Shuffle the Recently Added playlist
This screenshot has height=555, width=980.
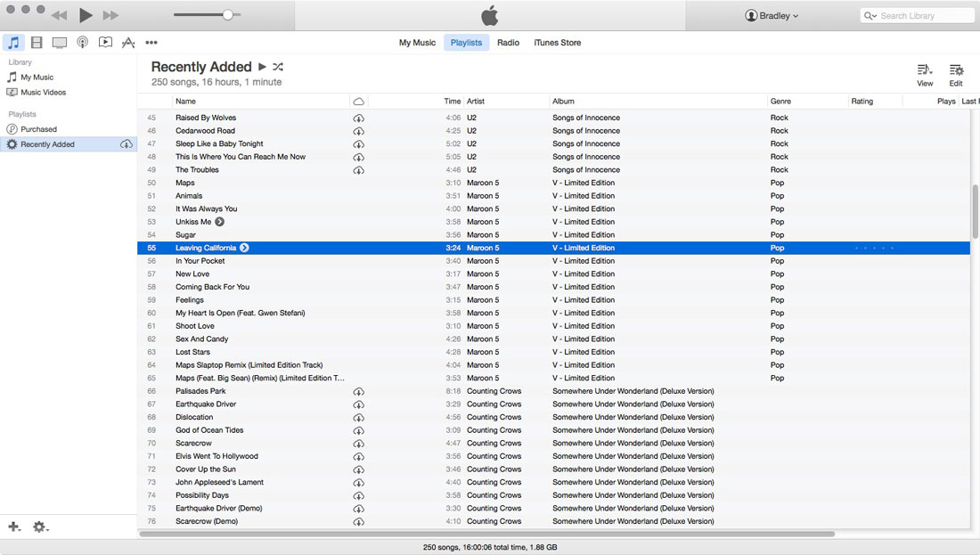coord(278,66)
